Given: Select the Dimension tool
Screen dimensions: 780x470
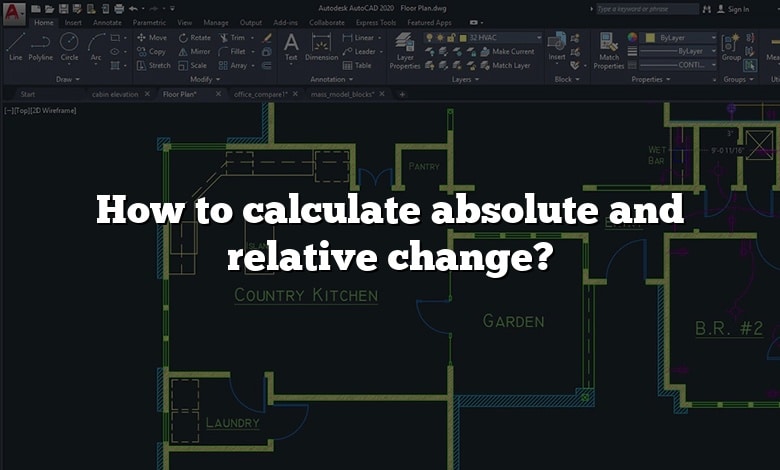Looking at the screenshot, I should [321, 47].
